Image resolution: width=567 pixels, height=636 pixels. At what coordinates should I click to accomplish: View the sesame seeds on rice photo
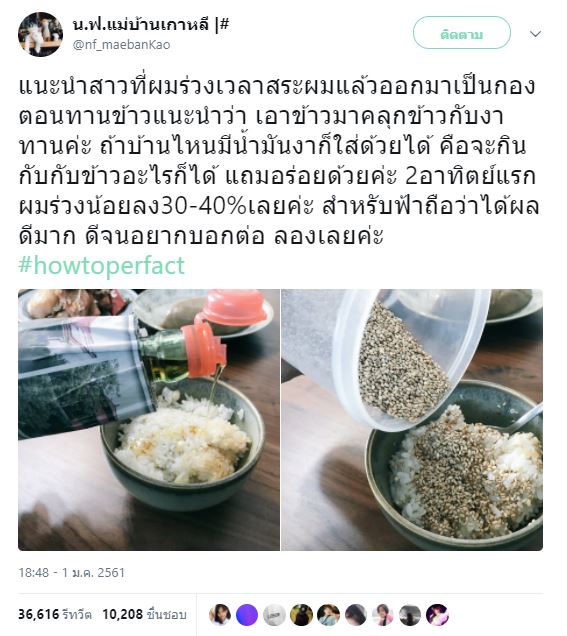(x=412, y=419)
